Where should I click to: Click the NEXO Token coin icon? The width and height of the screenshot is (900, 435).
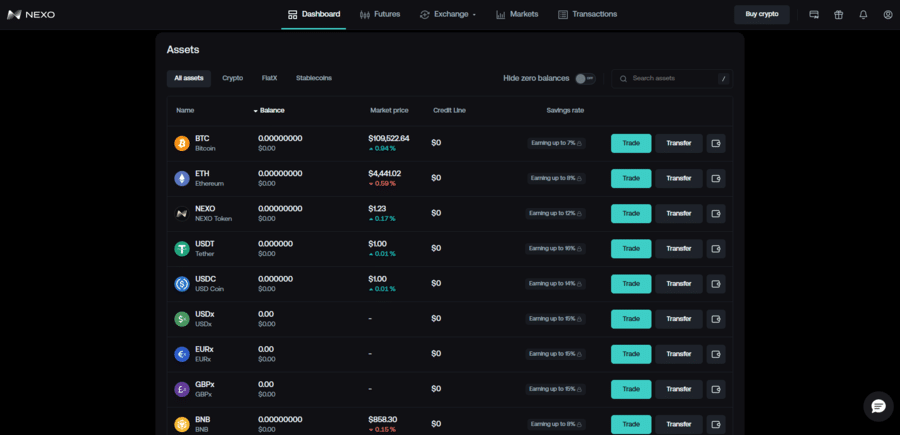tap(182, 213)
